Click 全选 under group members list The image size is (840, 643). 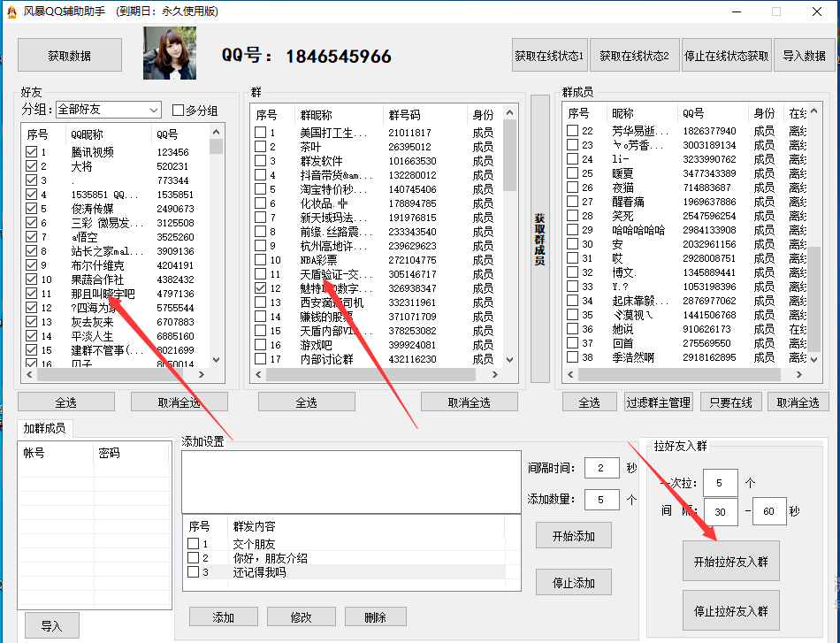589,402
